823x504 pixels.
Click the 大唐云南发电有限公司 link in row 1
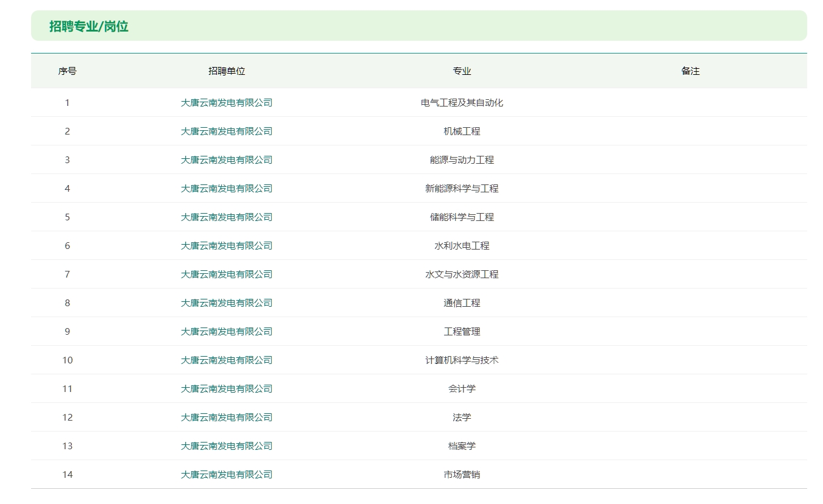click(226, 103)
